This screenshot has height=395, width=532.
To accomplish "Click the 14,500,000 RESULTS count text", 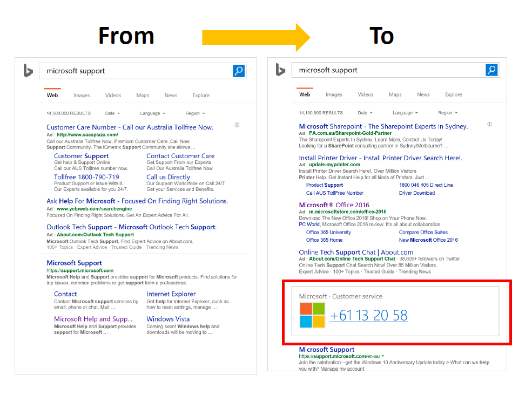I will [x=69, y=113].
